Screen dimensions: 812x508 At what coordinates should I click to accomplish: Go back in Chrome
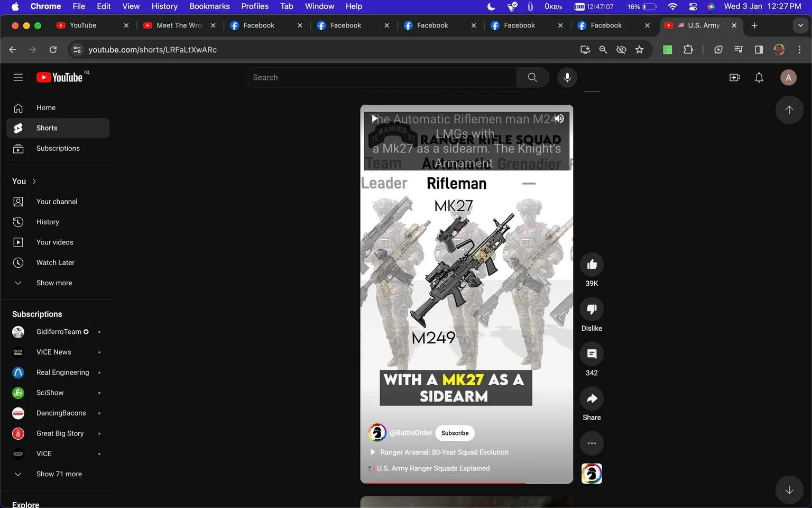click(13, 50)
